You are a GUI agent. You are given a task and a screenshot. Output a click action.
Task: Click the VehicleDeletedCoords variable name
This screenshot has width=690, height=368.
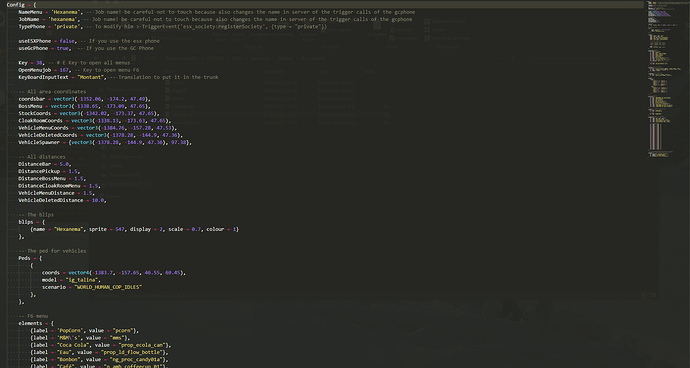pos(48,135)
